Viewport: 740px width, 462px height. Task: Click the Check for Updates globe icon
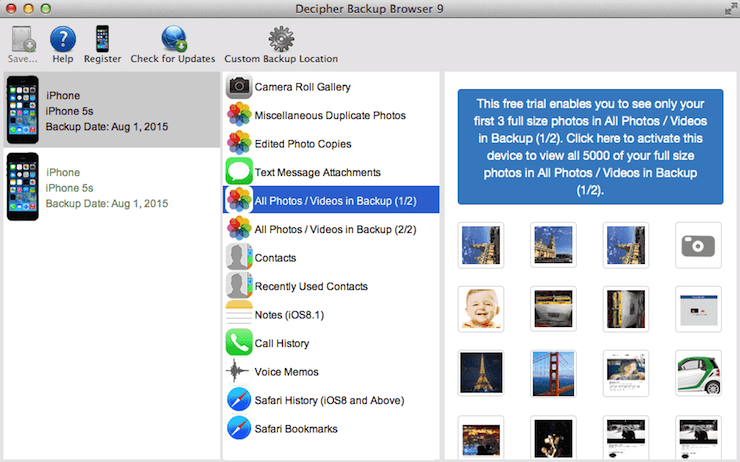tap(173, 38)
